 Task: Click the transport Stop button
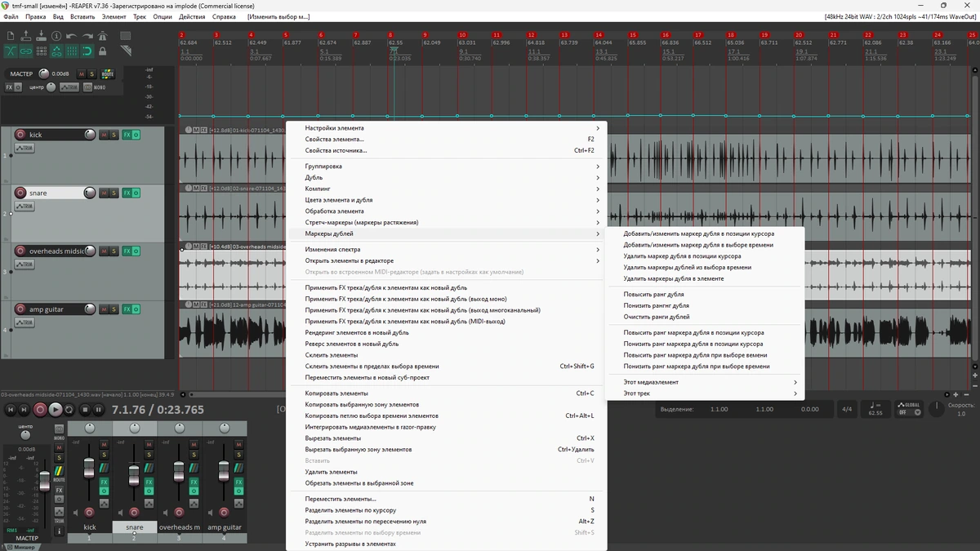[85, 410]
